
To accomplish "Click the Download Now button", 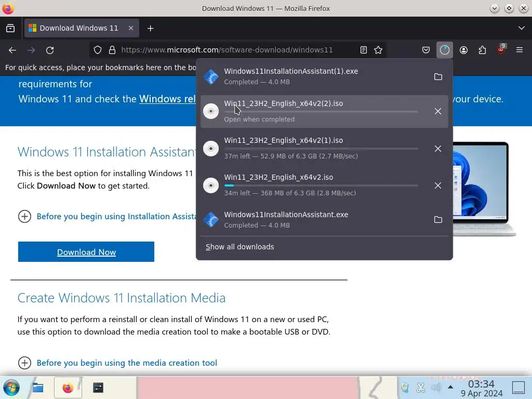I will pyautogui.click(x=86, y=252).
